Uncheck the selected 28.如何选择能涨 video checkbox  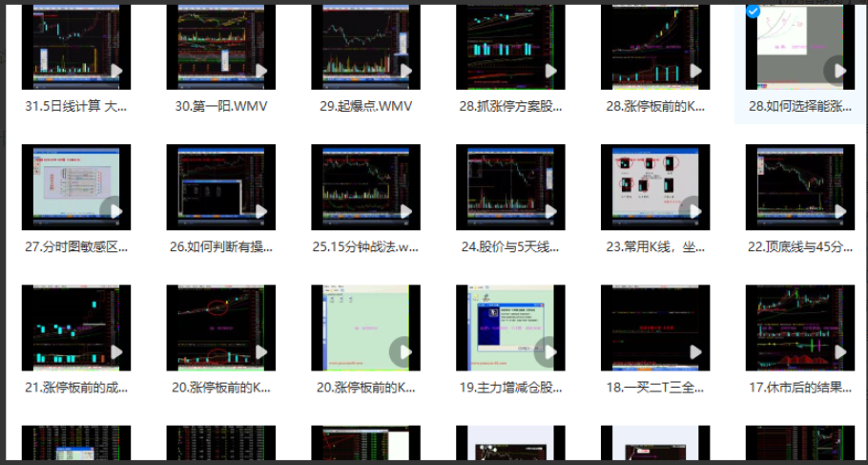tap(754, 11)
